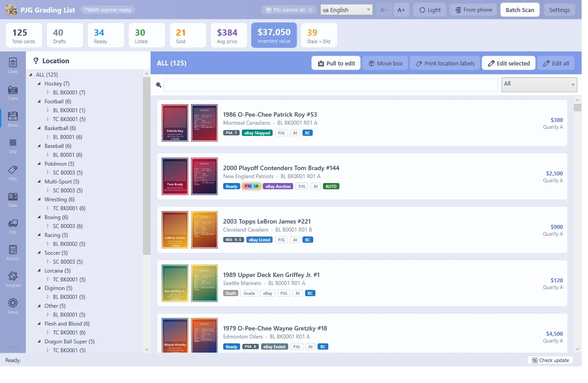The image size is (588, 383).
Task: Select the Ready stat tile
Action: point(106,35)
